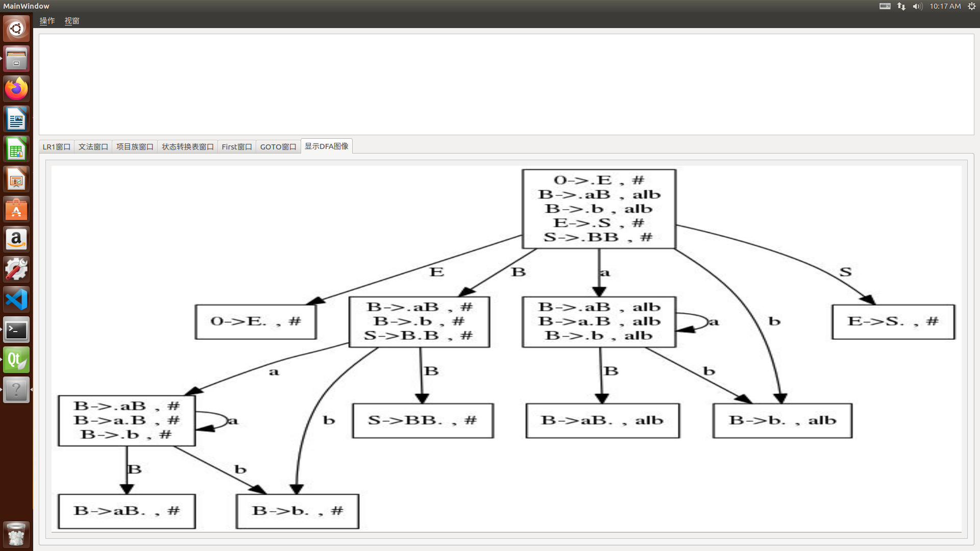Switch to the First窗口 tab

(x=236, y=147)
